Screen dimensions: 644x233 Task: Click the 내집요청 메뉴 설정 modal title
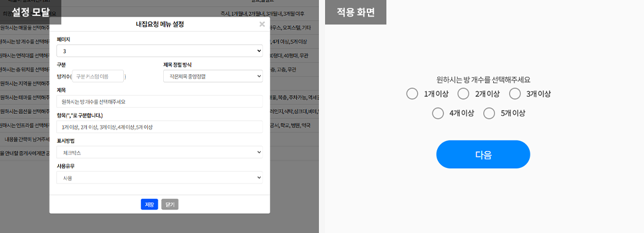(159, 25)
